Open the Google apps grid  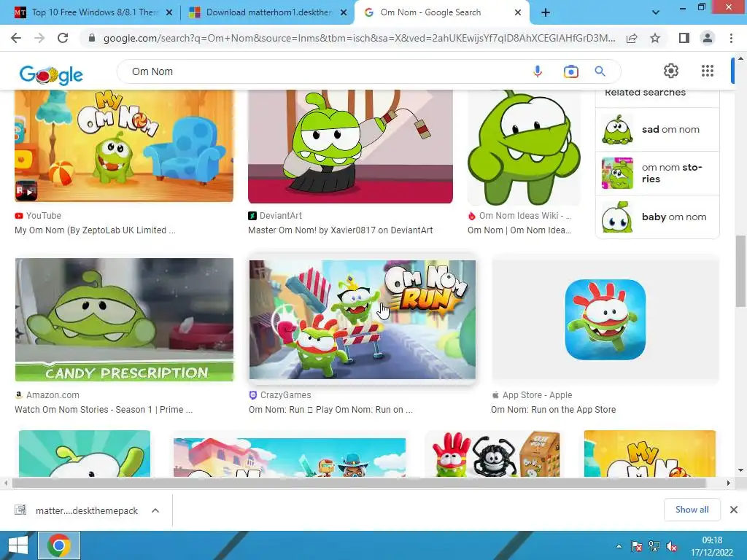[708, 71]
